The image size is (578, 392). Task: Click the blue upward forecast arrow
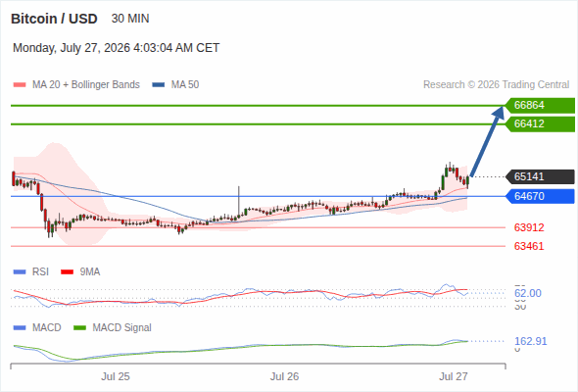click(487, 141)
